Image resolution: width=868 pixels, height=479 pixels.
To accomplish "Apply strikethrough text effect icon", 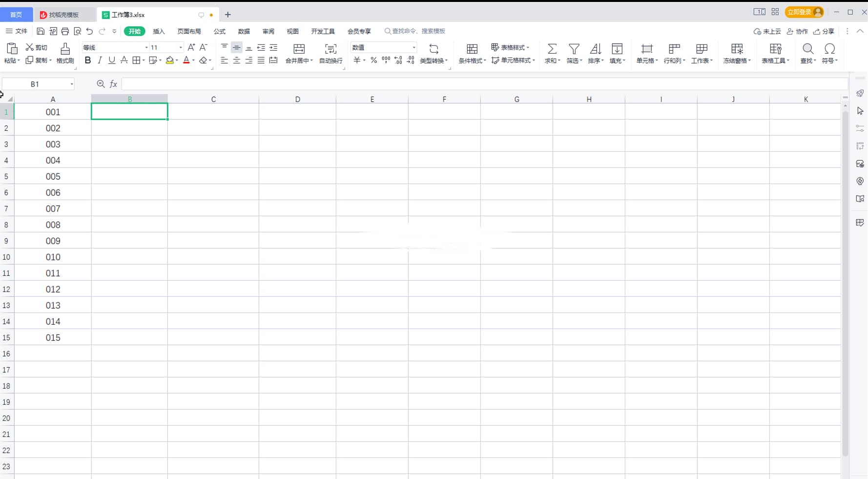I will [124, 60].
